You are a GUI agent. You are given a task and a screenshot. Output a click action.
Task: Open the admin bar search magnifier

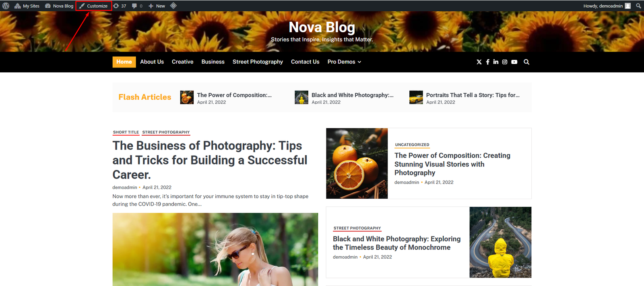[638, 6]
